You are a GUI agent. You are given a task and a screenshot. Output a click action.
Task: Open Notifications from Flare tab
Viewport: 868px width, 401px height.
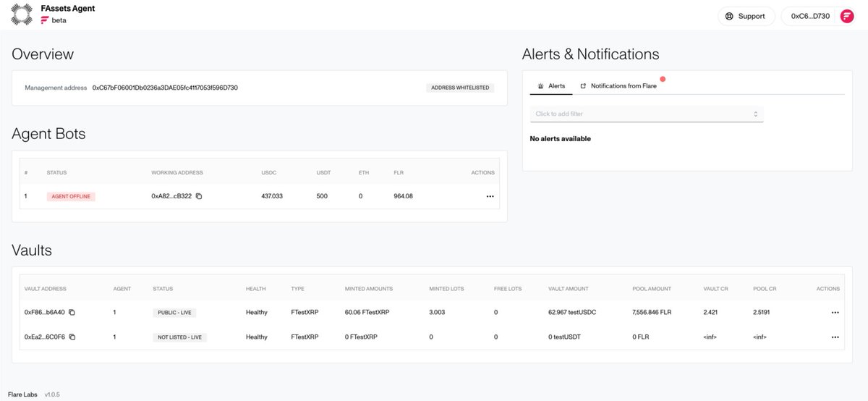618,85
